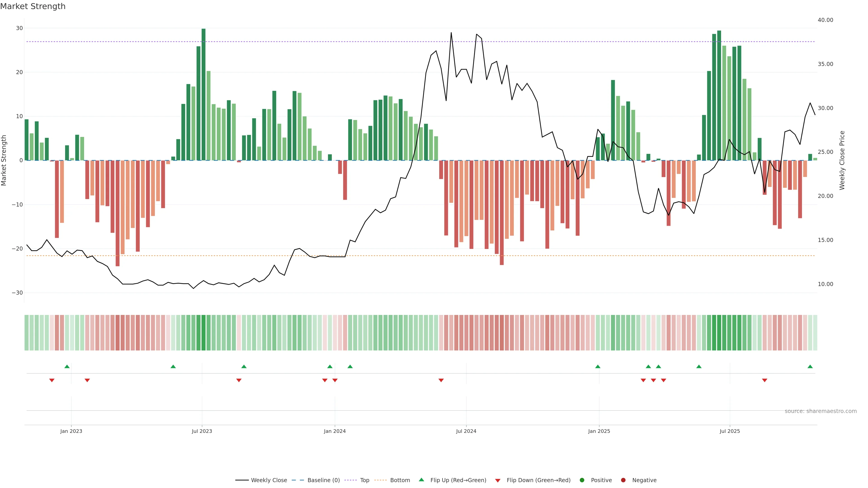Screen dimensions: 868x488
Task: Click the darkest green heatmap strip cell near Jul 2023
Action: (203, 332)
